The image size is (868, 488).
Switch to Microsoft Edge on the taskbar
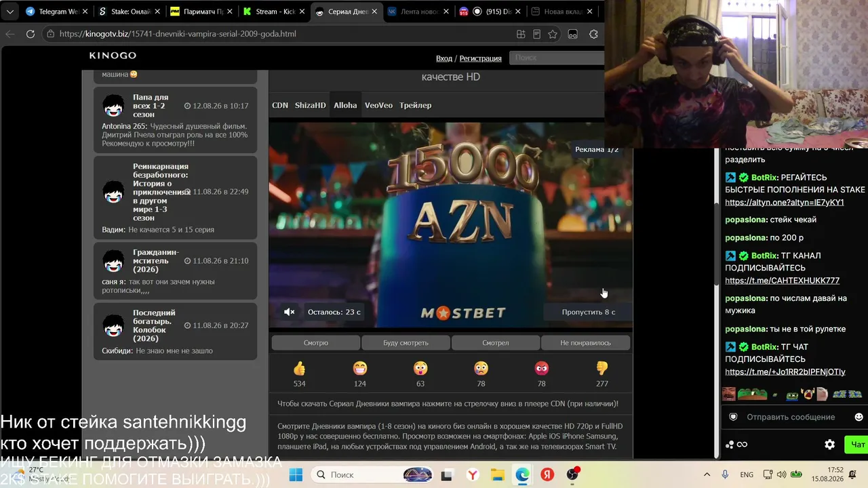tap(522, 474)
